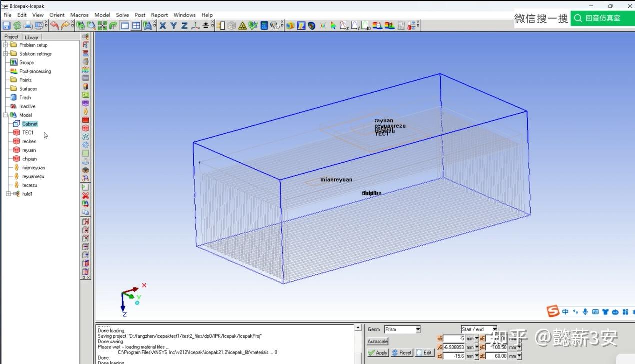Click the Autoscale button

pos(377,341)
